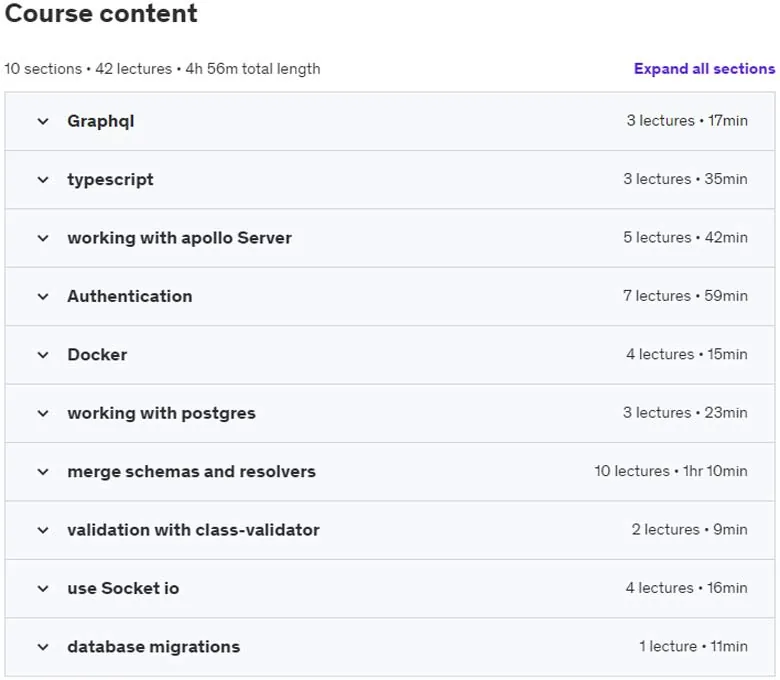Expand the database migrations chevron
The width and height of the screenshot is (780, 680).
tap(43, 647)
